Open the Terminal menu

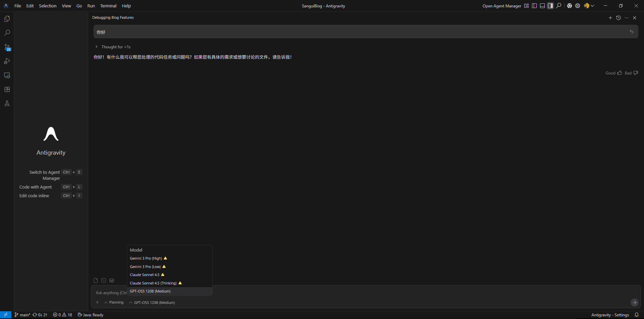108,6
